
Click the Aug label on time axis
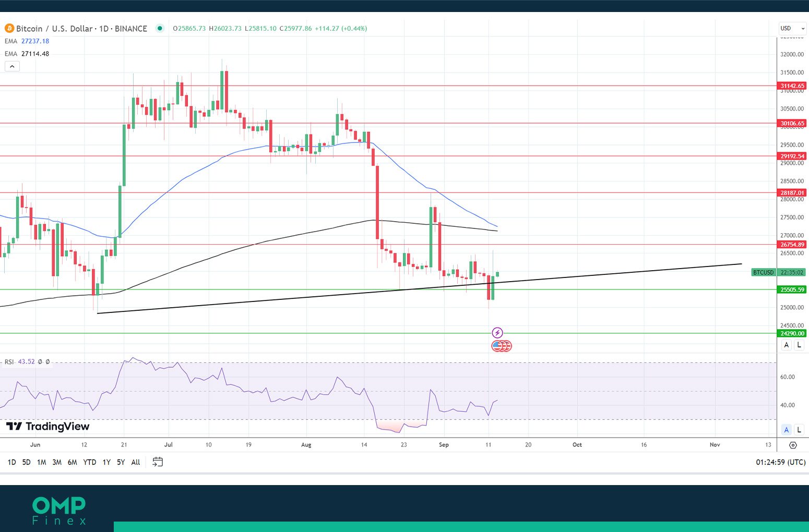coord(306,445)
